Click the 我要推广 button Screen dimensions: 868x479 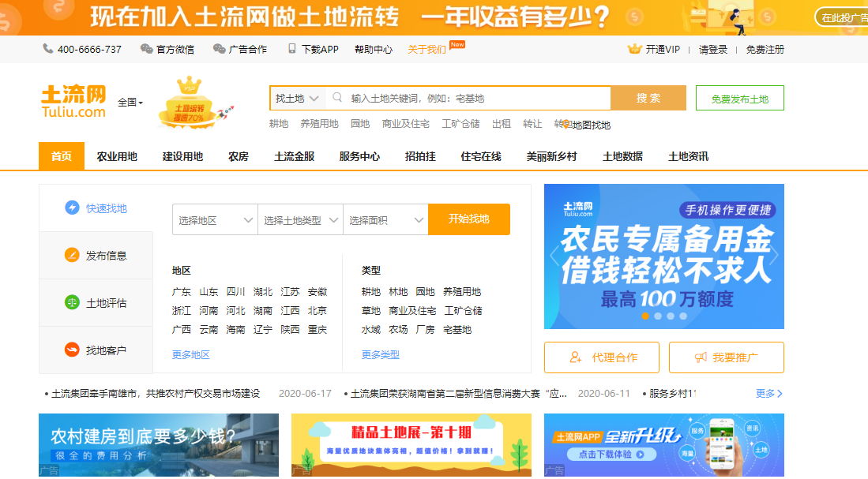tap(727, 357)
